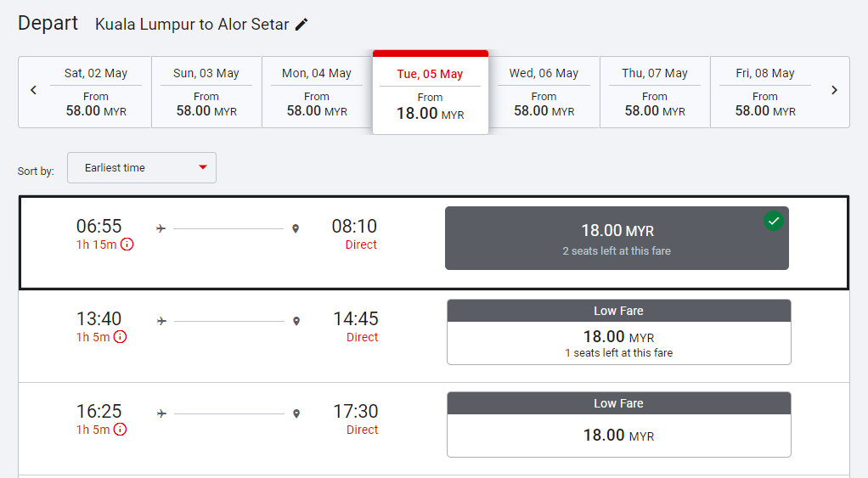The image size is (868, 478).
Task: Click Direct label under 08:10 arrival
Action: pyautogui.click(x=361, y=245)
